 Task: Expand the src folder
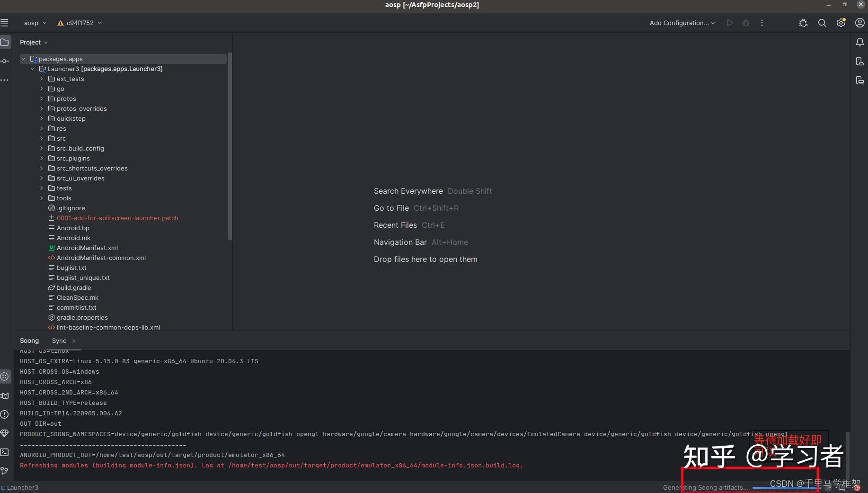point(42,138)
